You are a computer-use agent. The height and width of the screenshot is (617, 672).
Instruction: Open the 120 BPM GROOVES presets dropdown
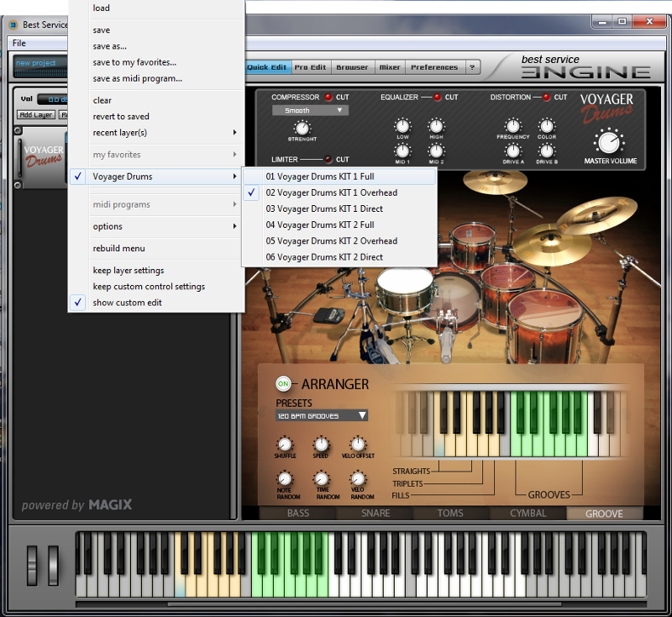click(322, 415)
